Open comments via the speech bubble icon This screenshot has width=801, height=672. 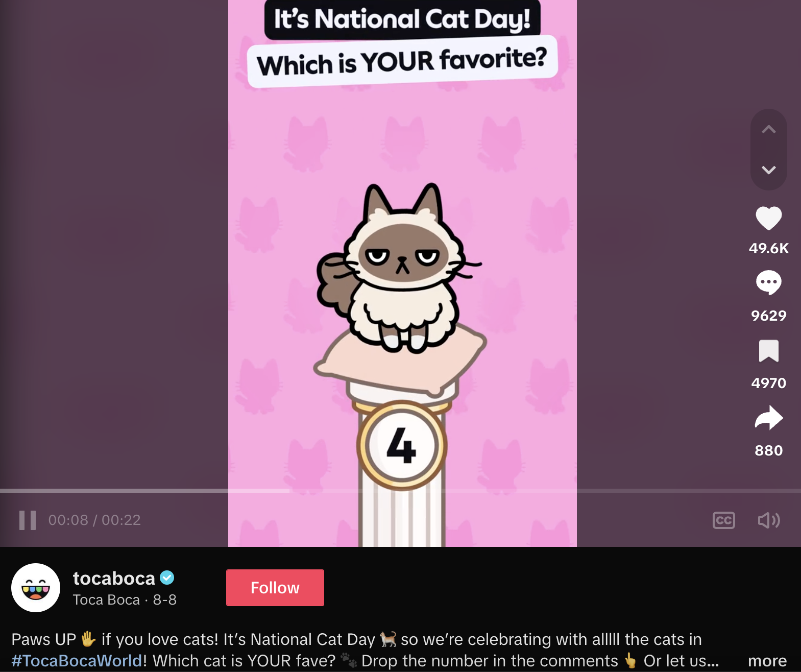tap(768, 282)
